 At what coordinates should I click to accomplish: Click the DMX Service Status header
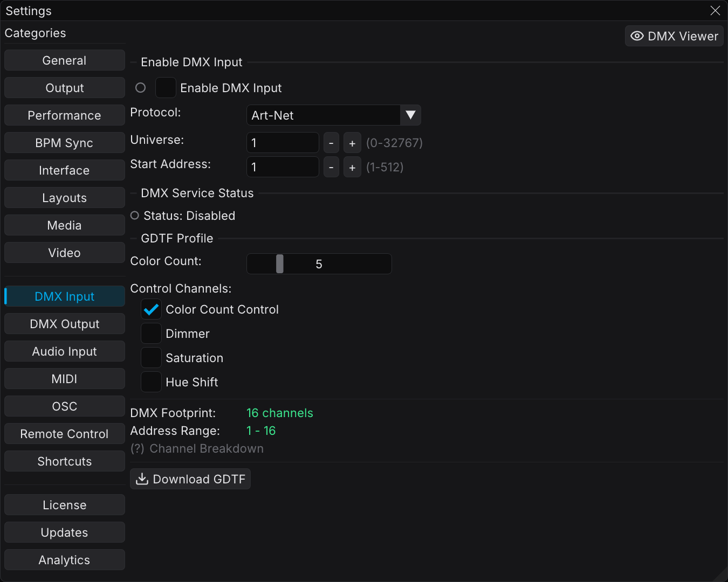click(x=197, y=193)
